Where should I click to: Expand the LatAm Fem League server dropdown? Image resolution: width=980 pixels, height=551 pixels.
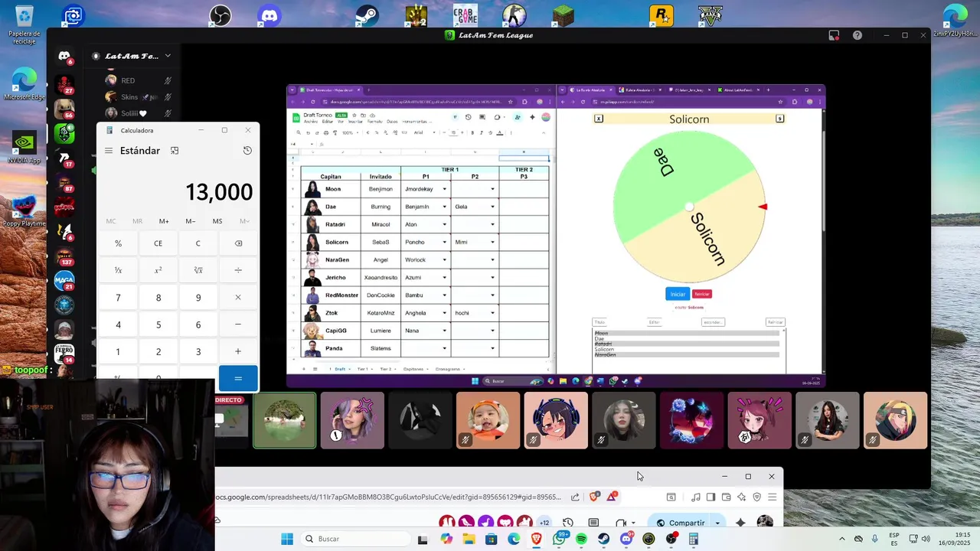[168, 56]
